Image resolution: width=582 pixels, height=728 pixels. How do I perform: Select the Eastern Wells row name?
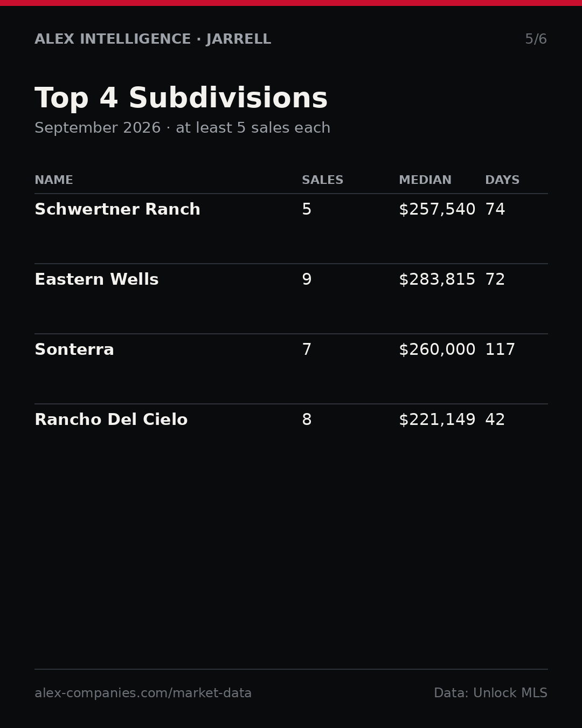tap(96, 280)
